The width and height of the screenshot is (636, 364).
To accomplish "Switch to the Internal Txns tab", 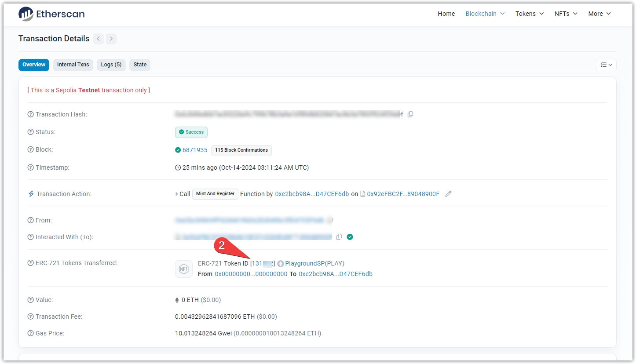I will click(73, 65).
